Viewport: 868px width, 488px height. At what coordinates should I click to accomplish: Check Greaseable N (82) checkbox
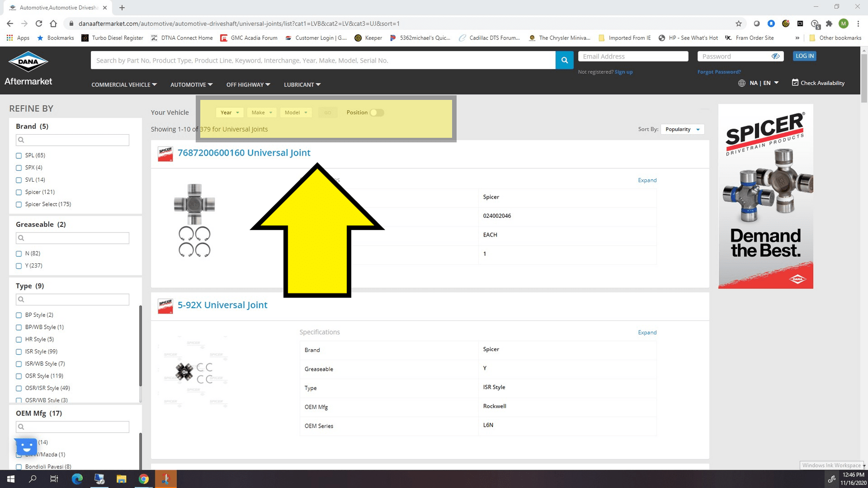click(x=19, y=253)
